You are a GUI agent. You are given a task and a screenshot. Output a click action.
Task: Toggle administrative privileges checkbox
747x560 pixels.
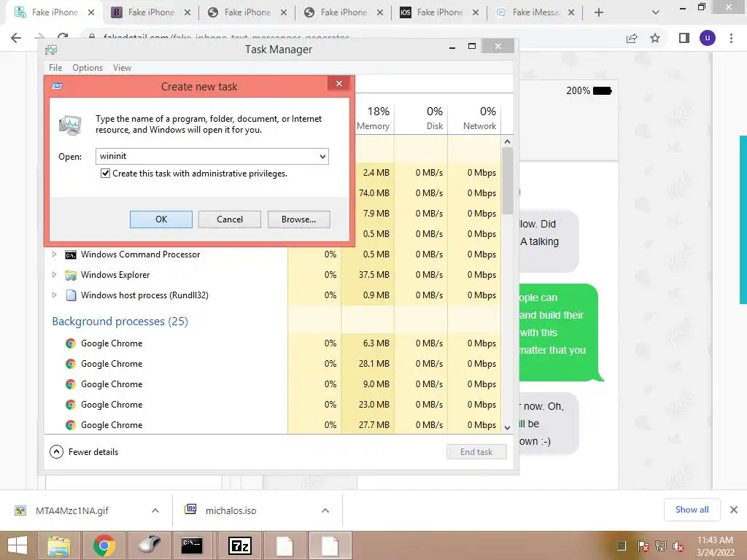(105, 174)
